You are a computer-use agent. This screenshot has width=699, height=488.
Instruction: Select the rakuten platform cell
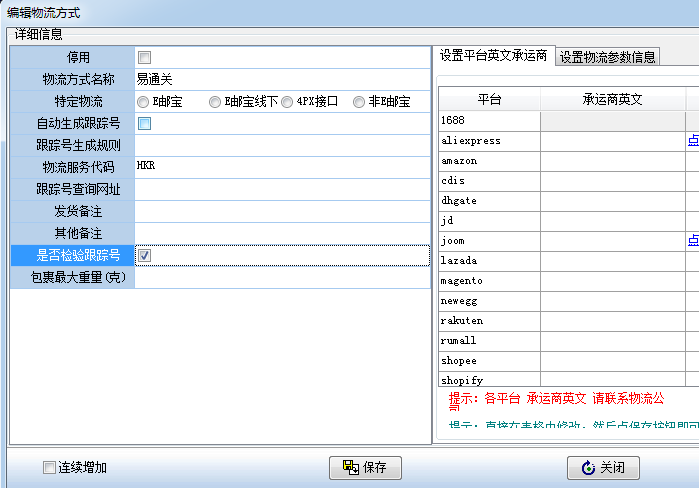point(489,321)
